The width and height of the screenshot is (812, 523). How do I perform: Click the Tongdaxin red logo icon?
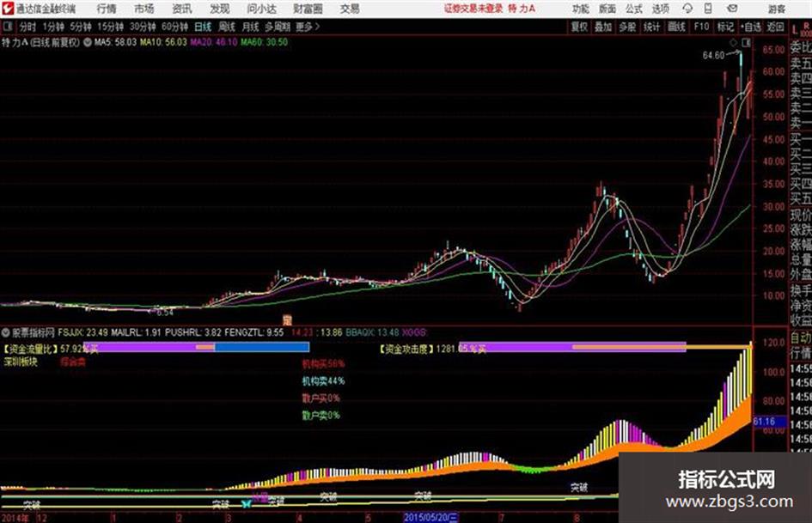pyautogui.click(x=8, y=9)
